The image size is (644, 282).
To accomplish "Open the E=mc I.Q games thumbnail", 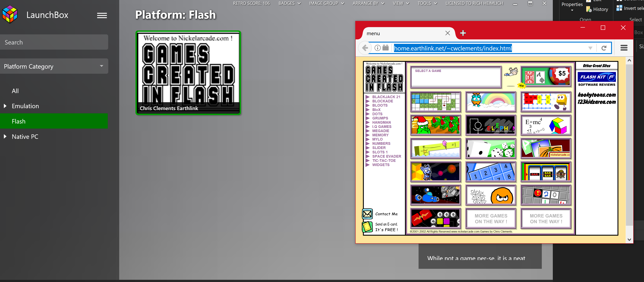I will (x=546, y=125).
